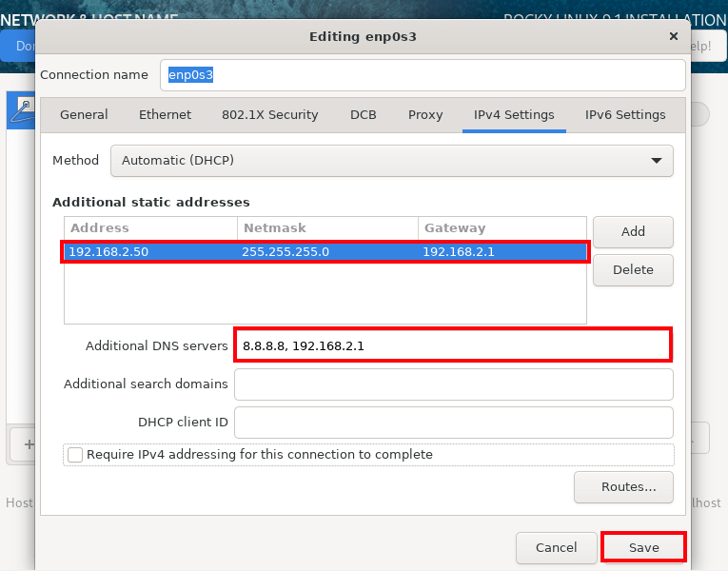Save the connection settings
Viewport: 728px width, 571px height.
click(x=643, y=548)
